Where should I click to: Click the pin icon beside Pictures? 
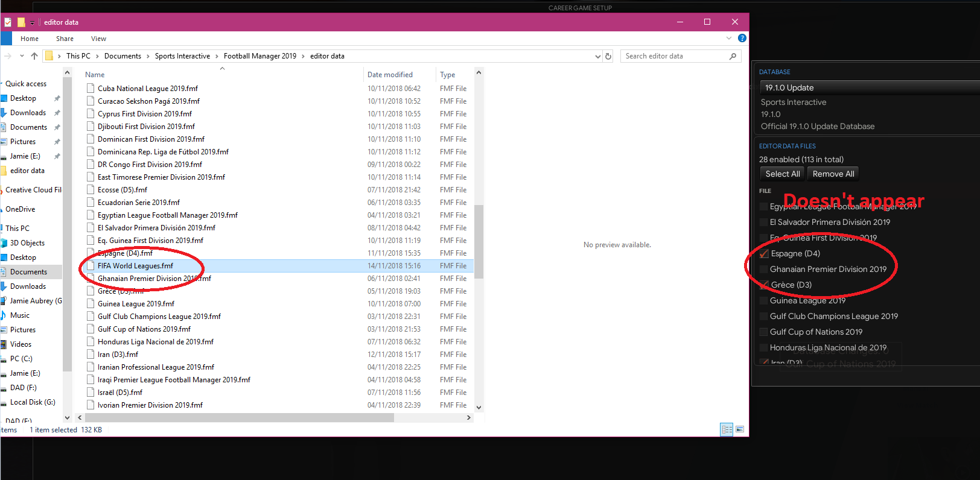point(57,142)
